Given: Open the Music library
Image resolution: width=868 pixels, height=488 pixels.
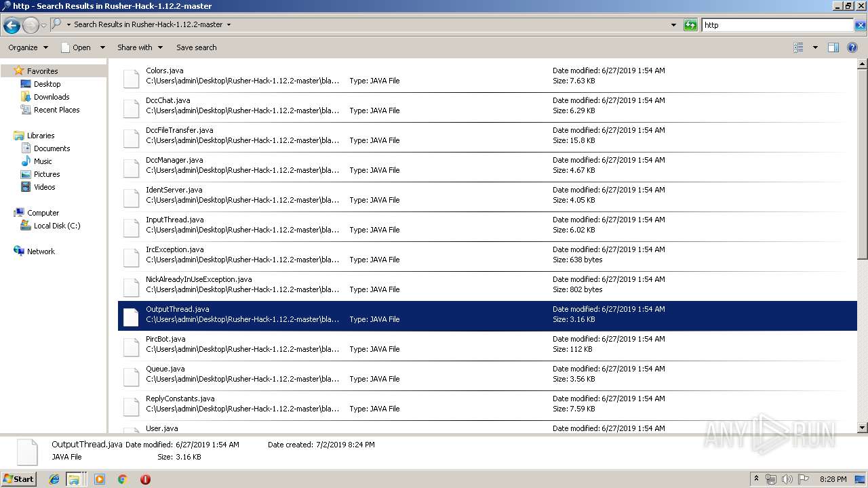Looking at the screenshot, I should tap(43, 161).
